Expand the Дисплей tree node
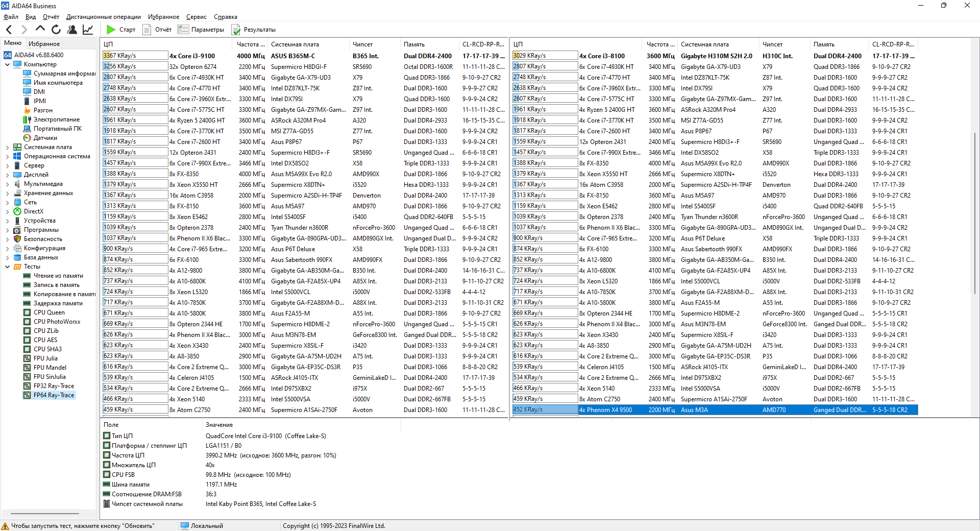Screen dimensions: 980x531 [x=8, y=175]
